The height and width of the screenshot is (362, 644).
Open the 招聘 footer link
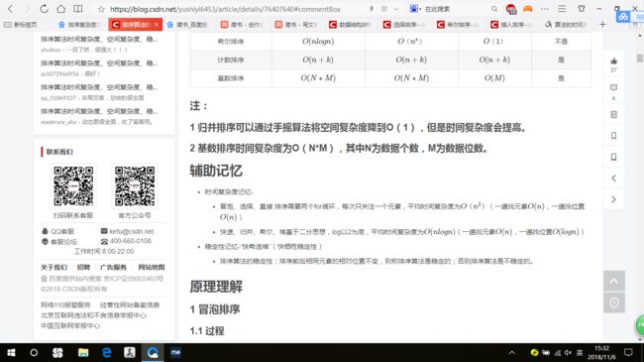click(x=83, y=267)
